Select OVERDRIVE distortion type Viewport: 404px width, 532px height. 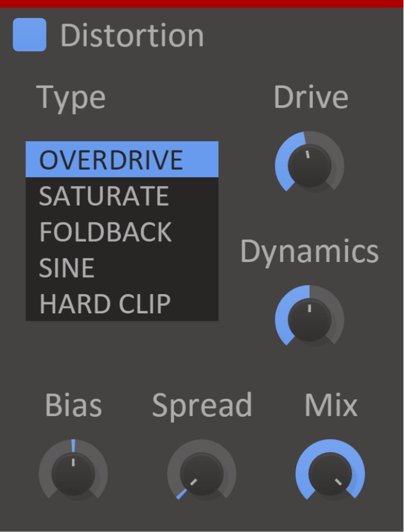(122, 159)
